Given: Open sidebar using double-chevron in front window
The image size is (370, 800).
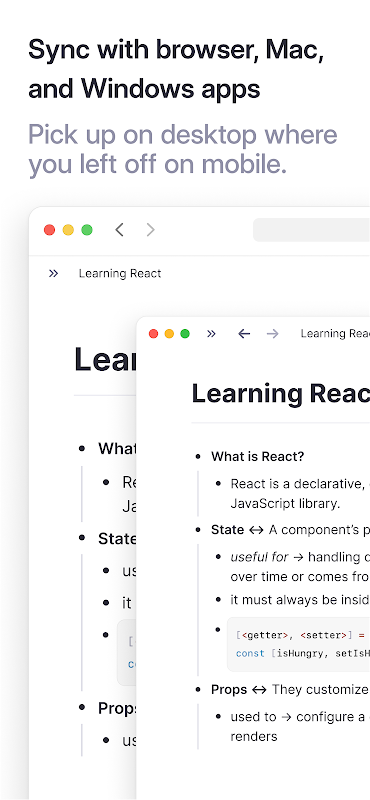Looking at the screenshot, I should (211, 334).
